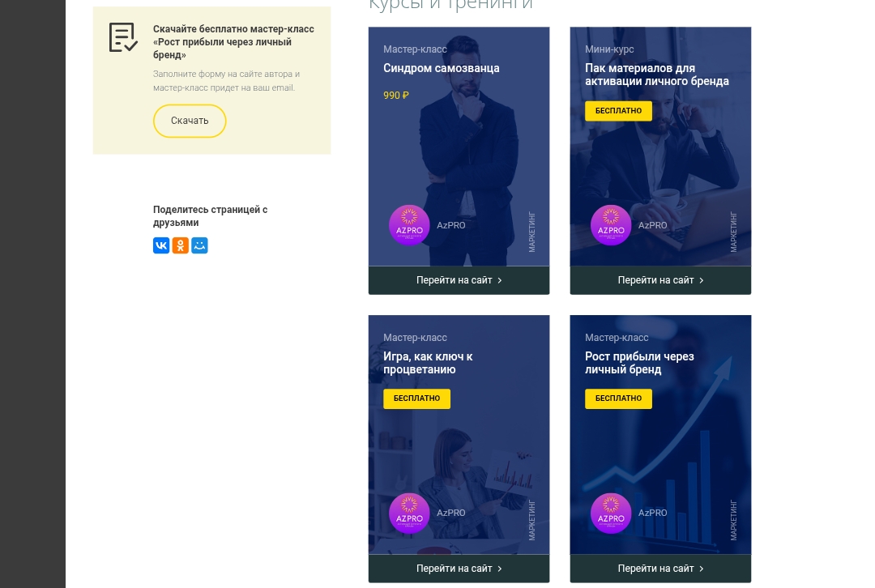The height and width of the screenshot is (588, 875).
Task: Click the blue Moi Mir share icon
Action: [200, 245]
